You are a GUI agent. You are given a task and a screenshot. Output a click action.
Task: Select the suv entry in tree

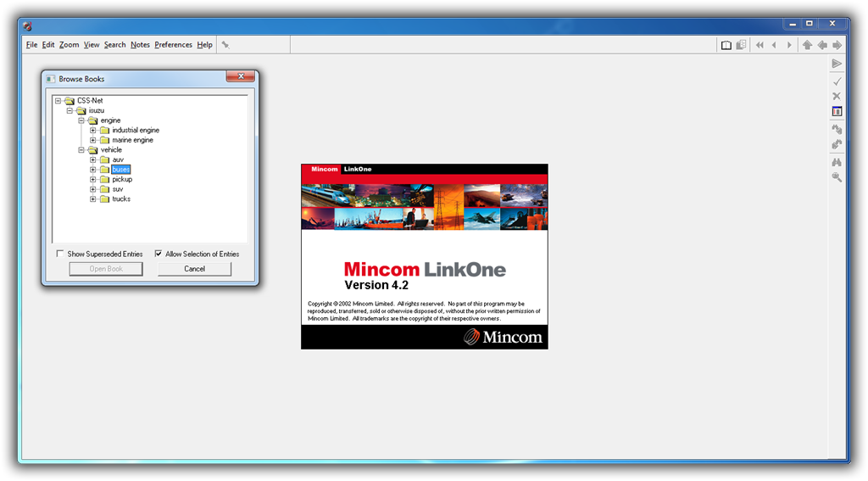(x=117, y=189)
